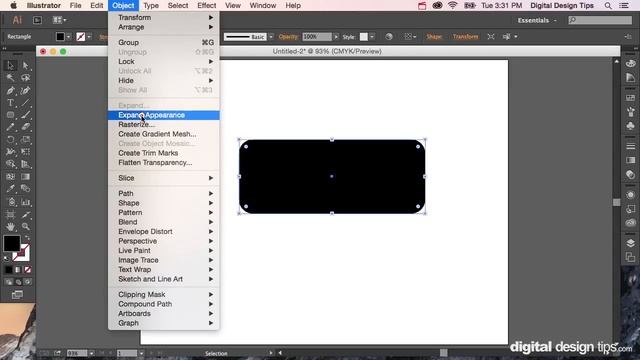This screenshot has width=640, height=360.
Task: Select the Zoom tool
Action: click(25, 227)
